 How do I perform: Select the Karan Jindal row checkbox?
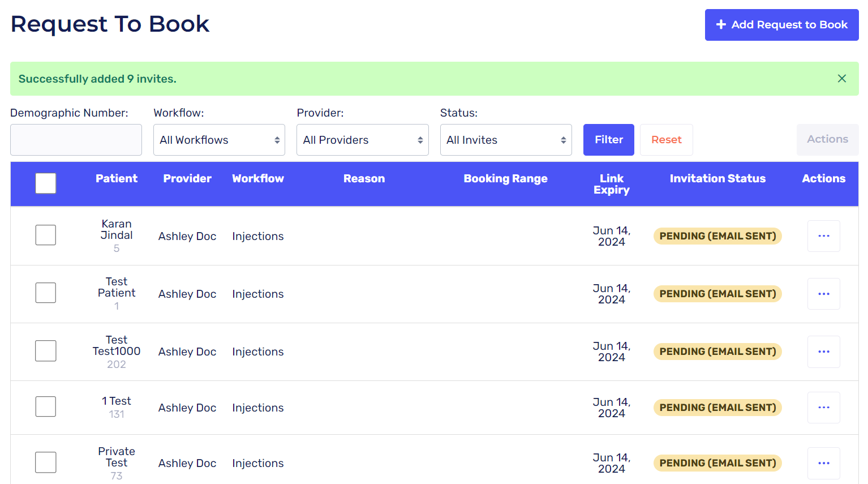[46, 235]
